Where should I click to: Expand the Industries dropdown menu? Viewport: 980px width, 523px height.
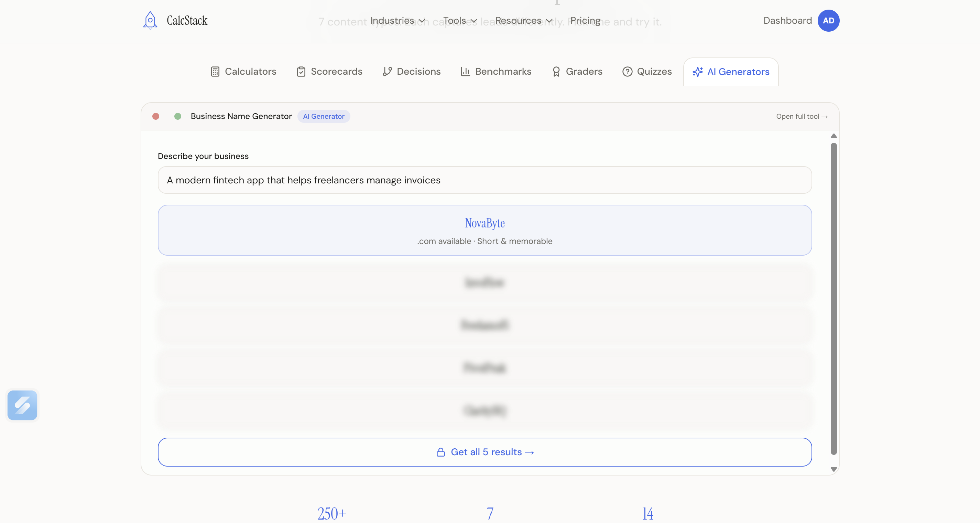(x=397, y=21)
